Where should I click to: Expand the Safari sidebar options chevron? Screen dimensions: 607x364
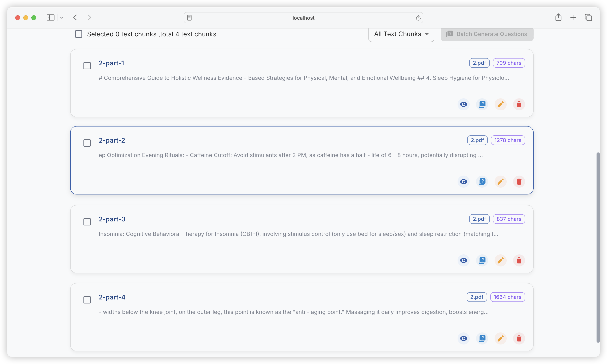click(x=62, y=18)
